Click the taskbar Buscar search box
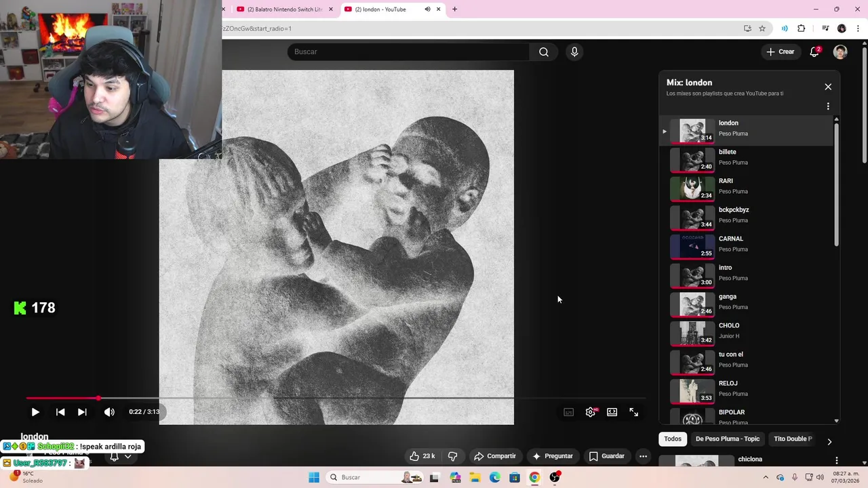This screenshot has height=488, width=868. click(x=375, y=477)
